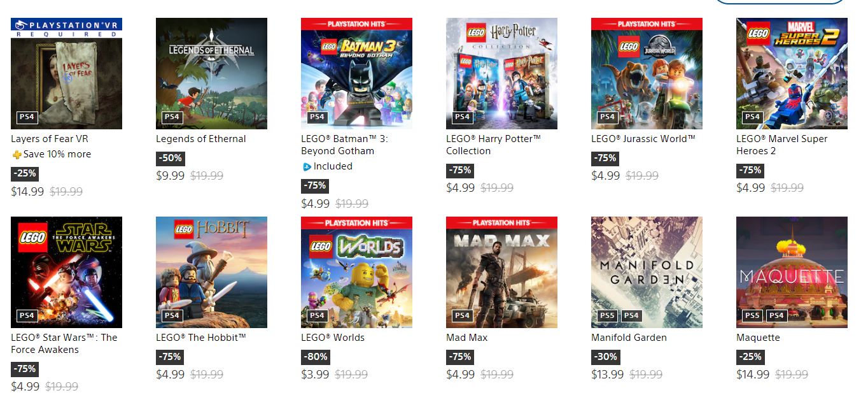Click the LEGO Jurassic World cover image
Image resolution: width=868 pixels, height=409 pixels.
[647, 73]
